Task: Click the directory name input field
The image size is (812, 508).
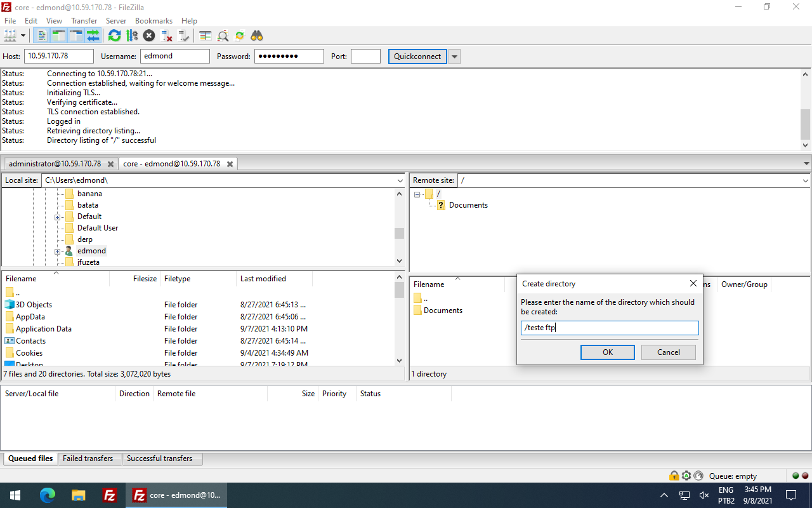Action: [609, 328]
